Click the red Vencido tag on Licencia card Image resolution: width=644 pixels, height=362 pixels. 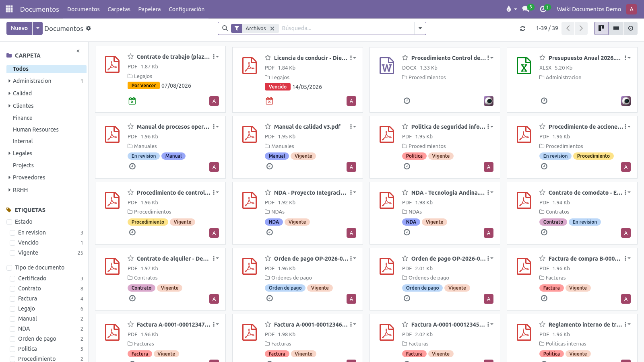pyautogui.click(x=278, y=87)
